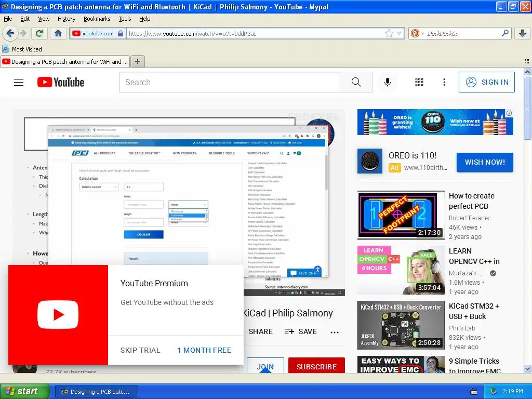The height and width of the screenshot is (399, 532).
Task: Click the browser Forward arrow
Action: pos(23,33)
